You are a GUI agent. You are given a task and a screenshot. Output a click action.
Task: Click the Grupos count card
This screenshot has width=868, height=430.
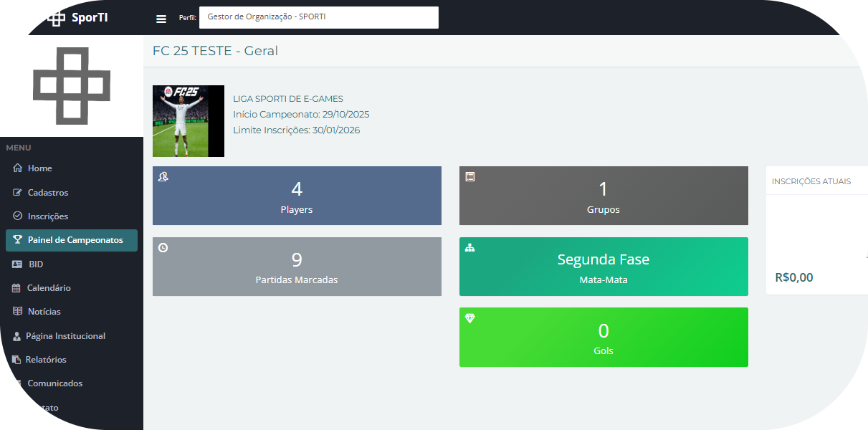(x=603, y=196)
